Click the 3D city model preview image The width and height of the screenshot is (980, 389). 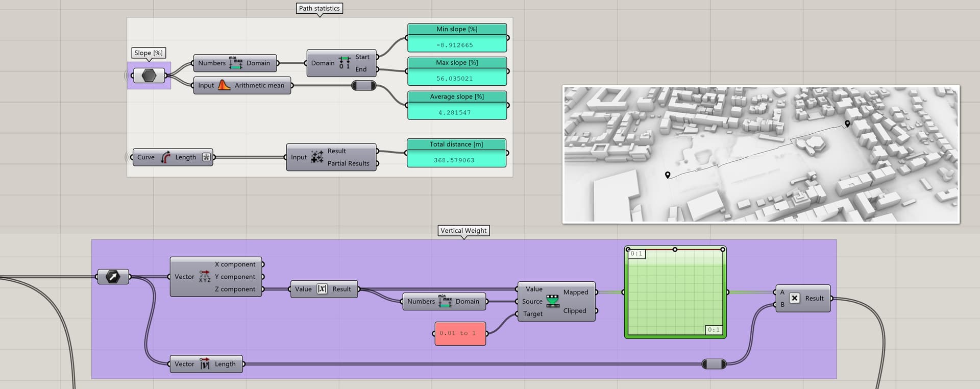(761, 154)
